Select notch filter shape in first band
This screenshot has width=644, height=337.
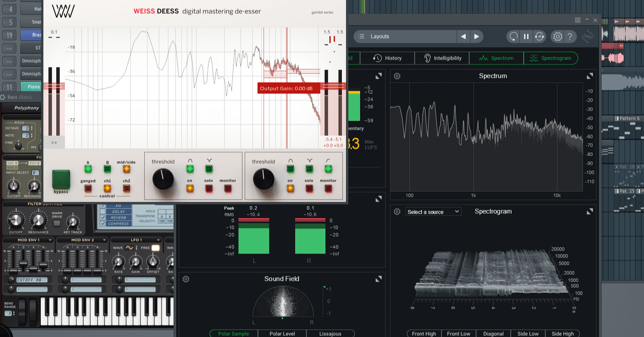click(209, 169)
